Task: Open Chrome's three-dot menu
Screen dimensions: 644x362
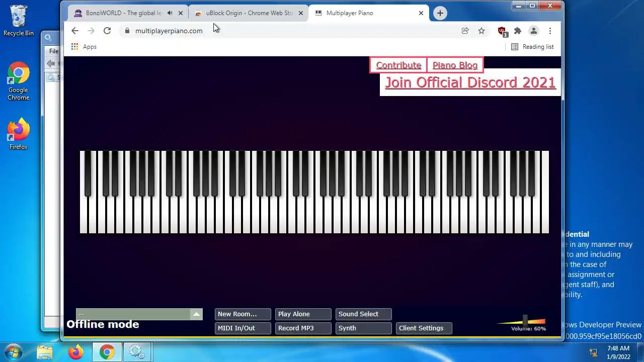Action: pyautogui.click(x=550, y=31)
